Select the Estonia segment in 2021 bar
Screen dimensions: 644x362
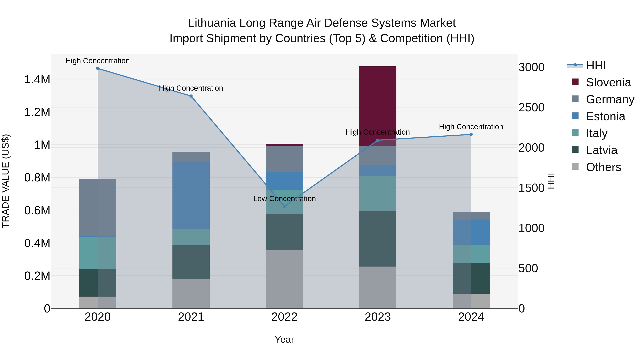coord(191,196)
